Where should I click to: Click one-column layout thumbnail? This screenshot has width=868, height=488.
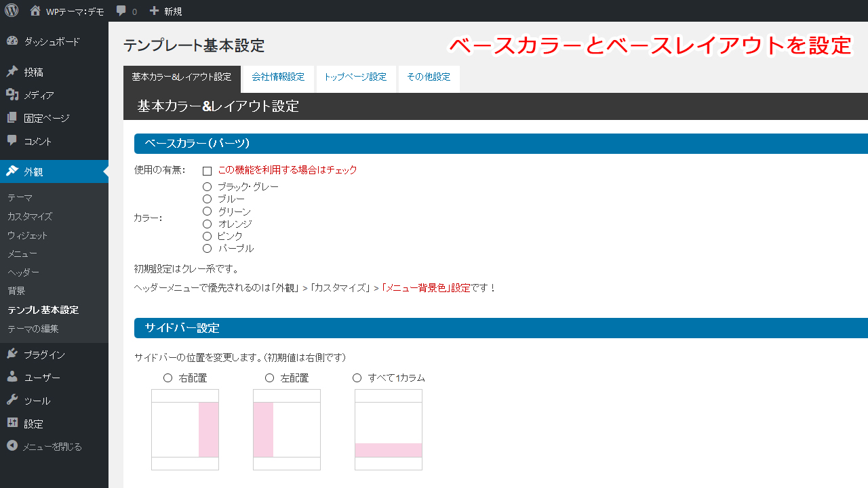click(389, 430)
